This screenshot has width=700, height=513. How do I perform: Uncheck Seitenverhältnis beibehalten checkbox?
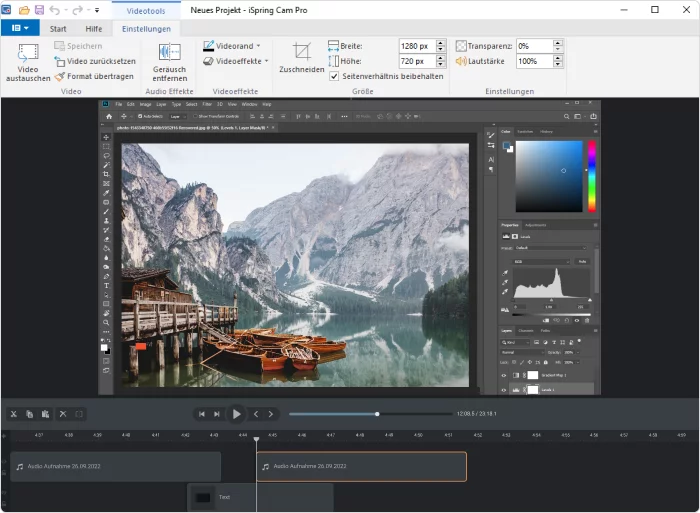click(333, 76)
